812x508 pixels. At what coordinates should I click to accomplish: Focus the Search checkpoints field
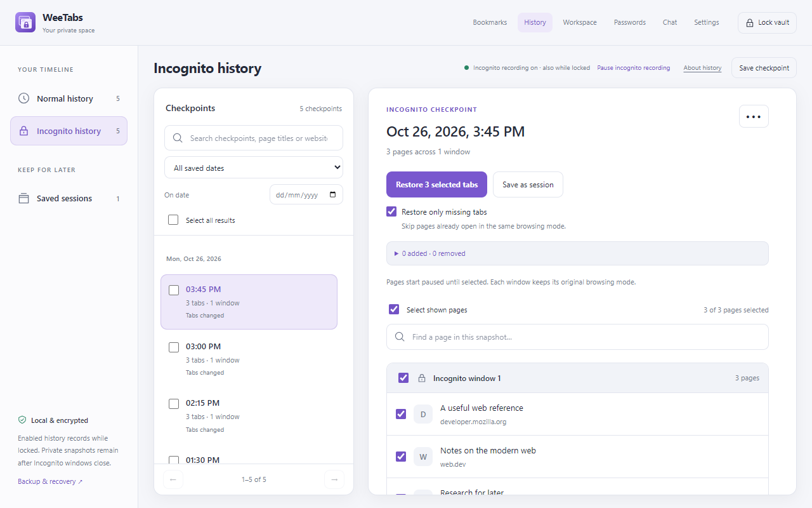click(254, 138)
